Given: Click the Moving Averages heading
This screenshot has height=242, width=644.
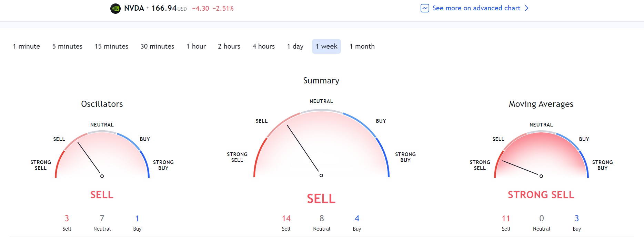Looking at the screenshot, I should coord(541,104).
